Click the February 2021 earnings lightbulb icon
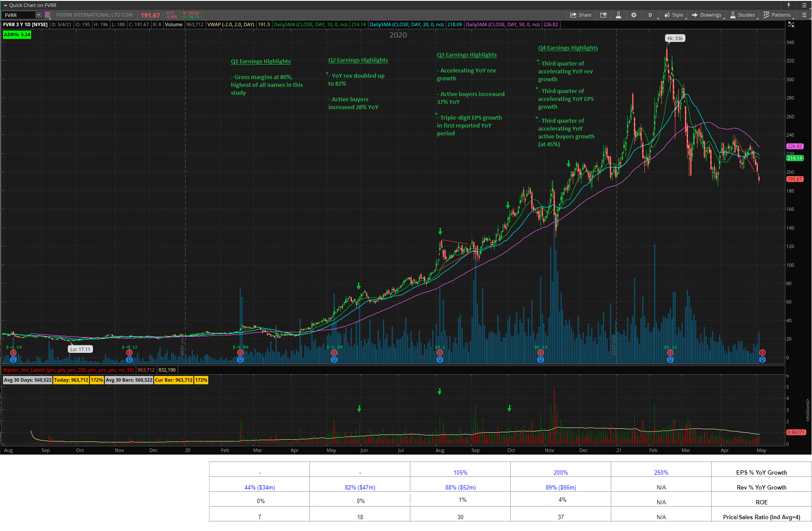Viewport: 812px width, 531px height. [x=670, y=360]
